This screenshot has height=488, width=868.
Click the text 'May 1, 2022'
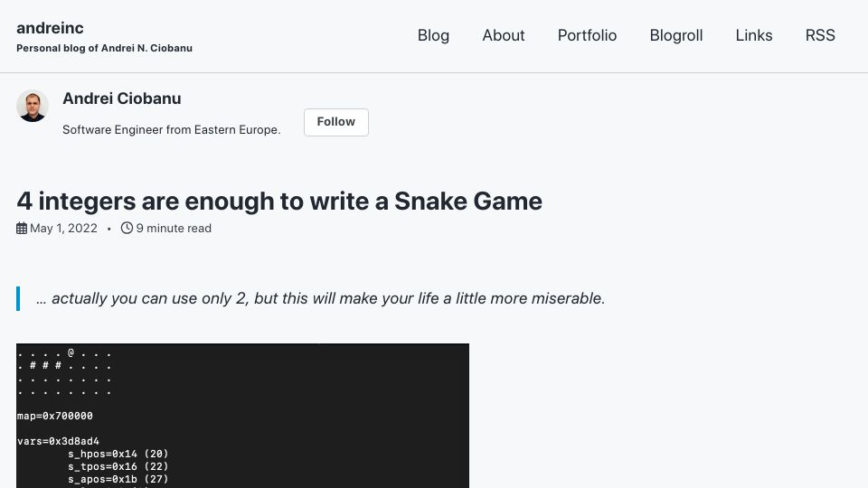(x=63, y=228)
